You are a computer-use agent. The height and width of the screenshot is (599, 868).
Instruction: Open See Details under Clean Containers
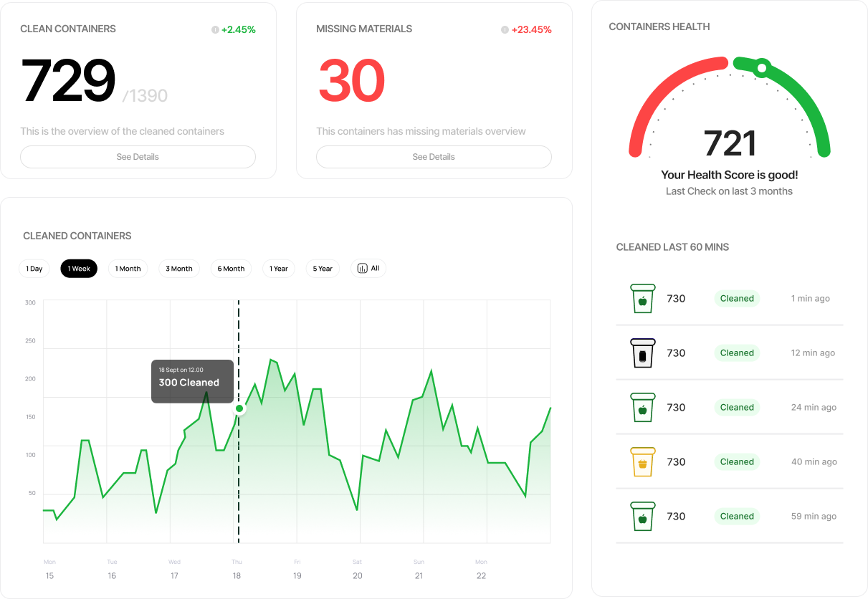(x=138, y=157)
